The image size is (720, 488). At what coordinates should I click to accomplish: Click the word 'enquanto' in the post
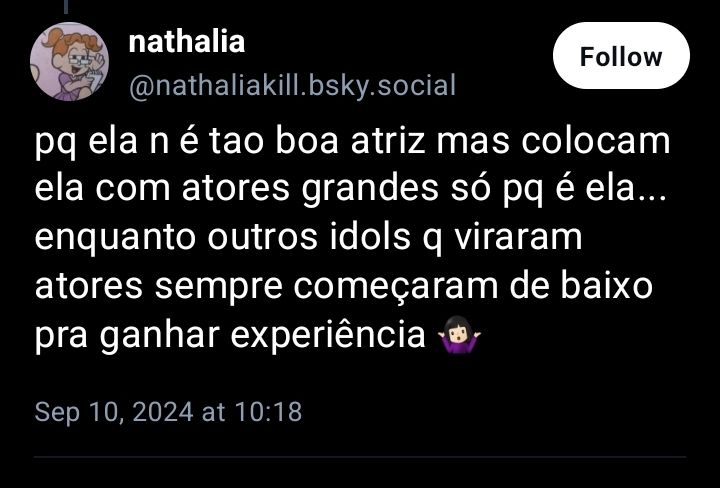[115, 239]
